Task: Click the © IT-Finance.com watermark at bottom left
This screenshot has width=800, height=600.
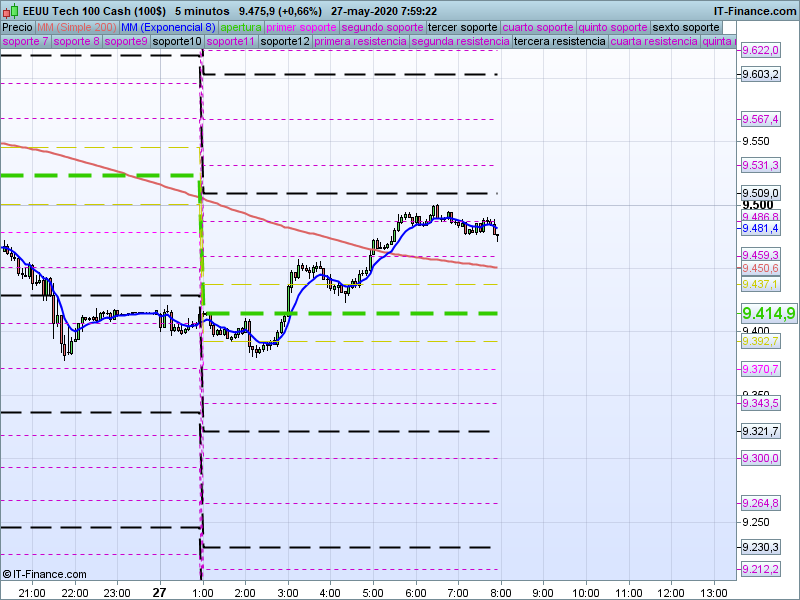Action: coord(45,574)
